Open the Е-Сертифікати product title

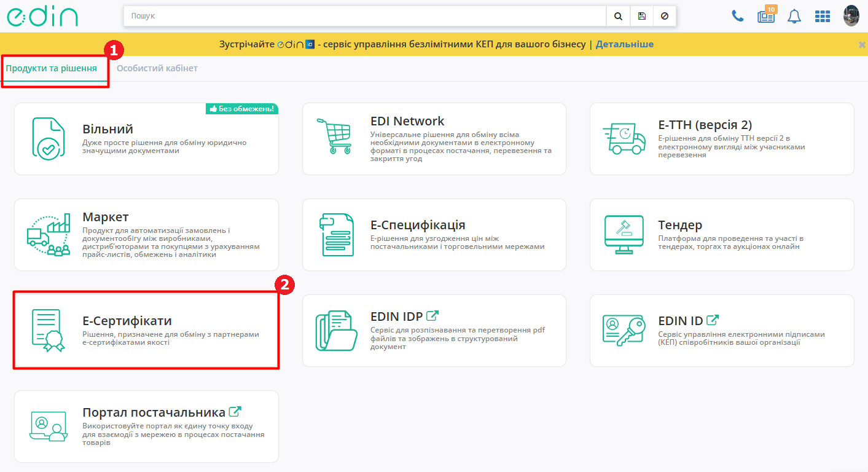click(x=127, y=321)
